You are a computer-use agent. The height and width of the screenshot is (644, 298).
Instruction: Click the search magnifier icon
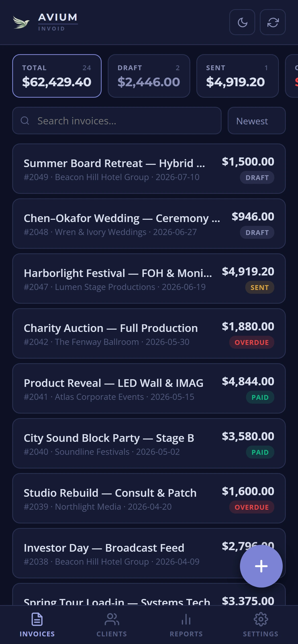[x=25, y=121]
